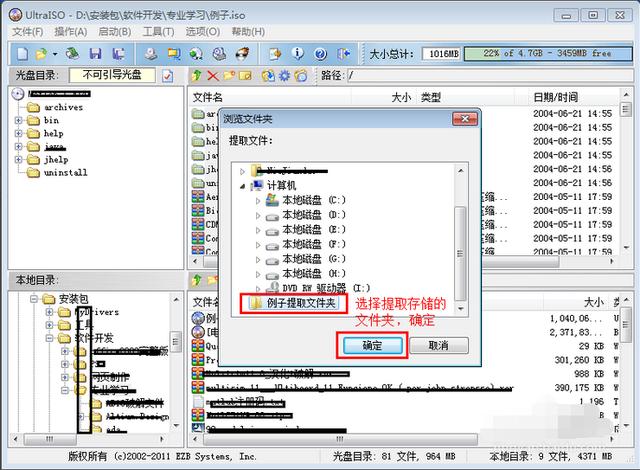Viewport: 640px width, 470px height.
Task: Click the 1016MB total size field
Action: click(442, 53)
